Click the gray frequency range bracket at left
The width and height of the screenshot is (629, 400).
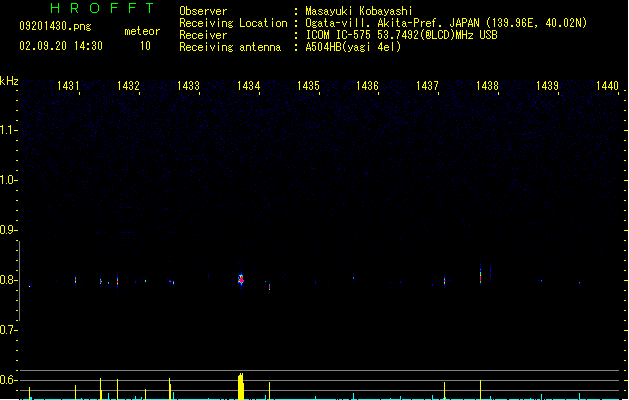(x=19, y=281)
